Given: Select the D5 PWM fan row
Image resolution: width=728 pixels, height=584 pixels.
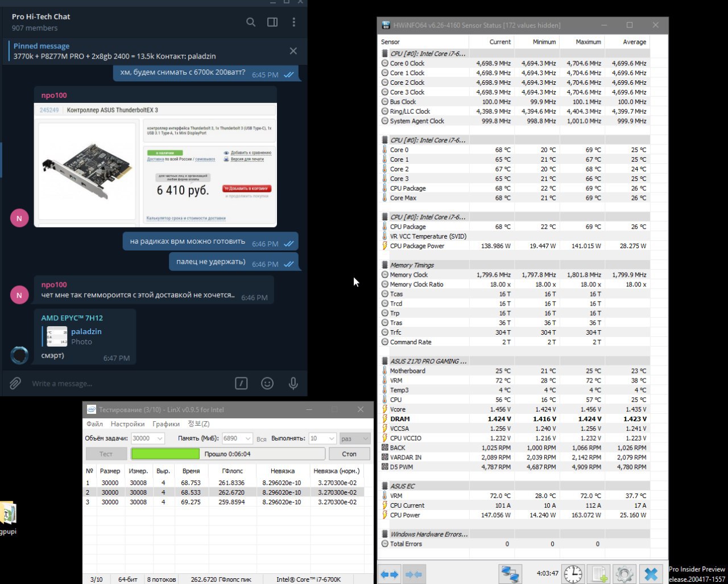Looking at the screenshot, I should coord(515,467).
